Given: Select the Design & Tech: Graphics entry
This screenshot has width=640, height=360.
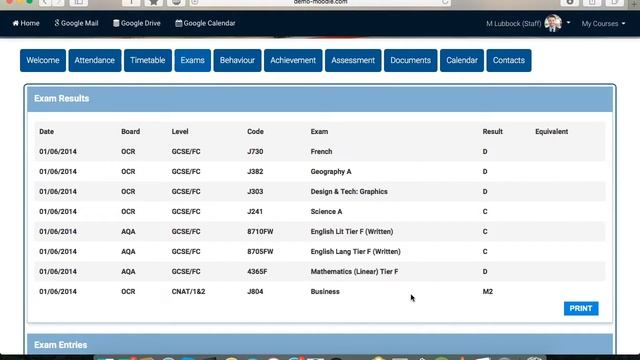Looking at the screenshot, I should point(349,191).
